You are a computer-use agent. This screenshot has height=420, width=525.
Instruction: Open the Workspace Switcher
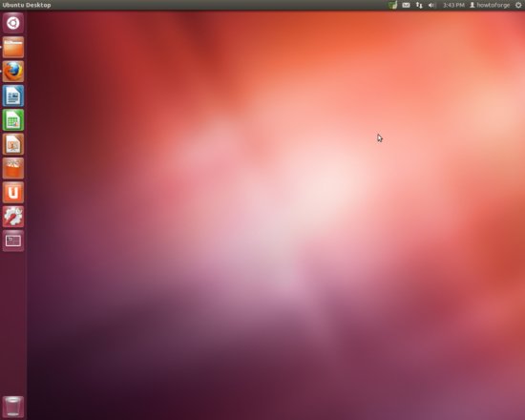(x=13, y=241)
